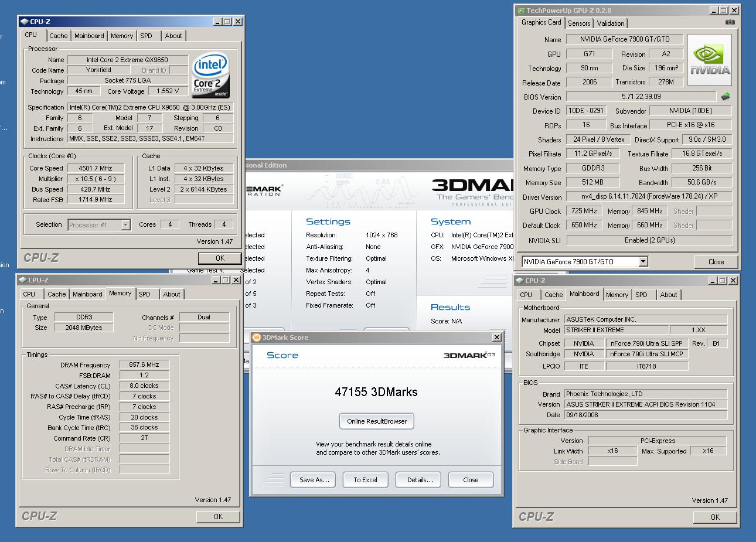
Task: Click the Save As... button
Action: click(314, 480)
